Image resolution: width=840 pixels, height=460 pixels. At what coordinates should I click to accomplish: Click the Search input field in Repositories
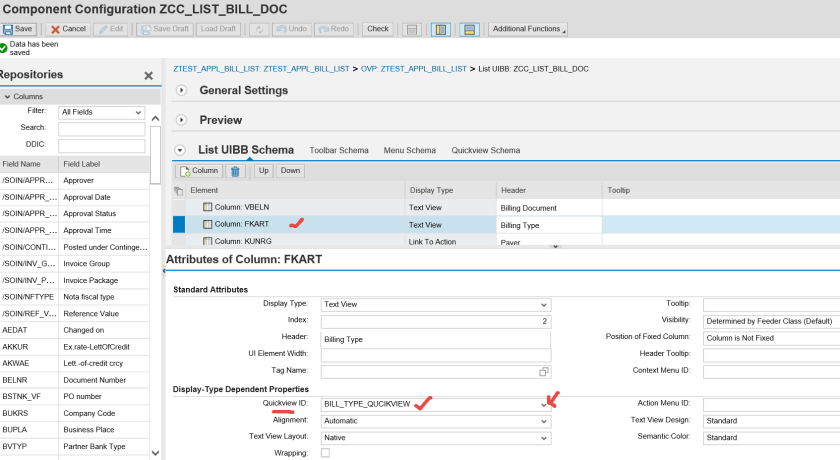coord(101,129)
